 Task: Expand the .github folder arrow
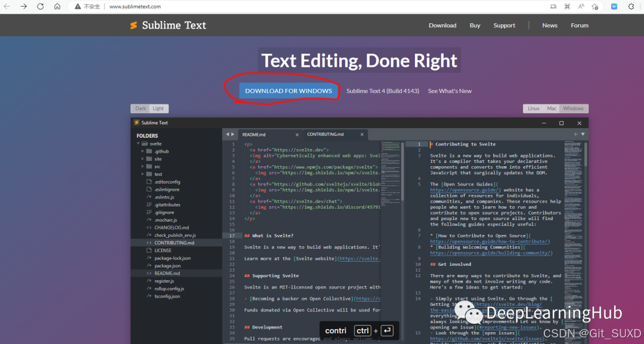point(143,151)
